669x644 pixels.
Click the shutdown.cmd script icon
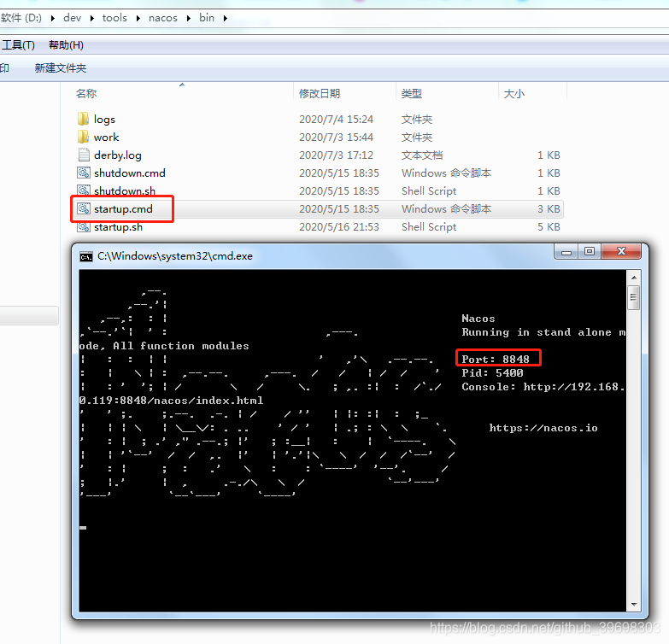tap(84, 173)
